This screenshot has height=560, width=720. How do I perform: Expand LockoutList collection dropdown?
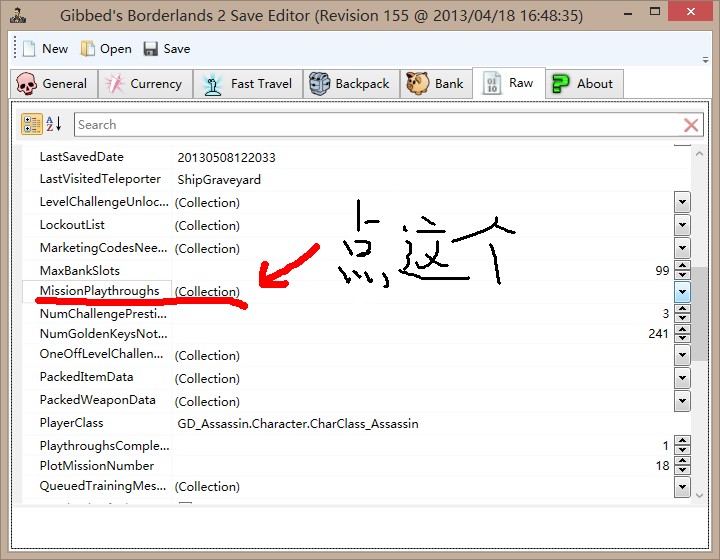[682, 225]
